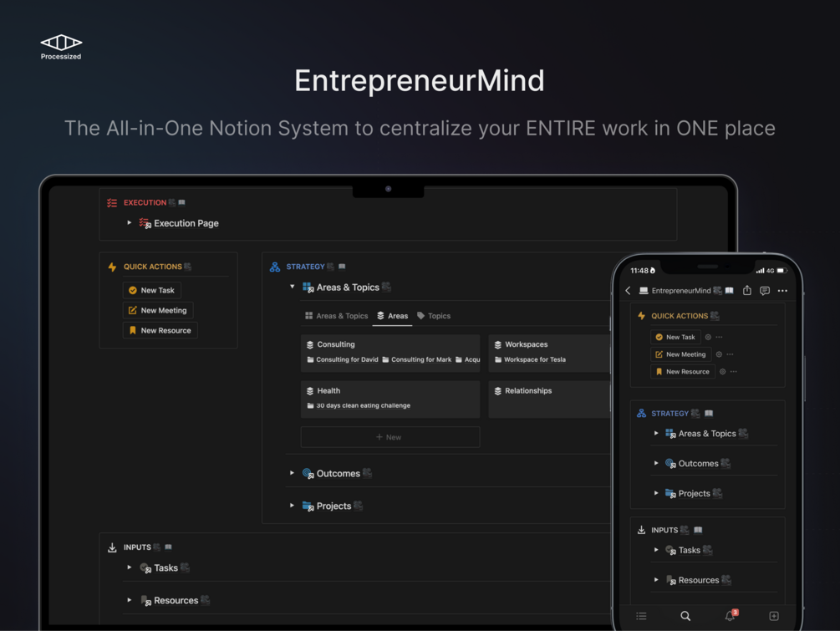Open the Workspaces area card
Screen dimensions: 840x631
click(550, 353)
